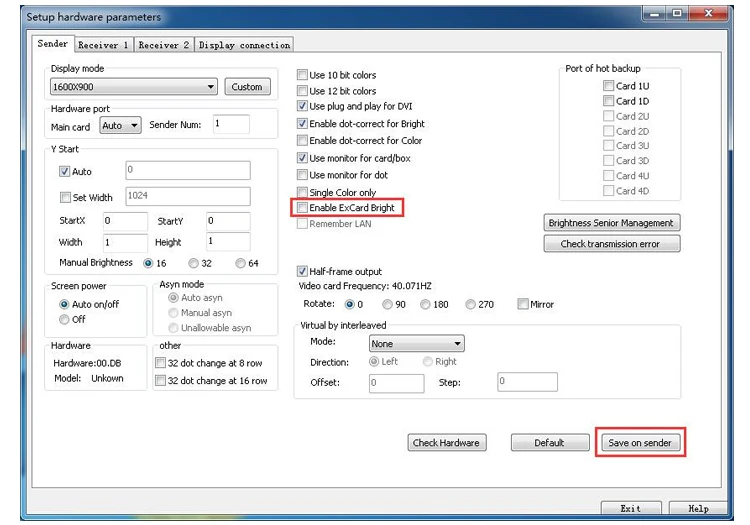Image resolution: width=750 pixels, height=525 pixels.
Task: Select Rotate 0 radio button
Action: (x=350, y=304)
